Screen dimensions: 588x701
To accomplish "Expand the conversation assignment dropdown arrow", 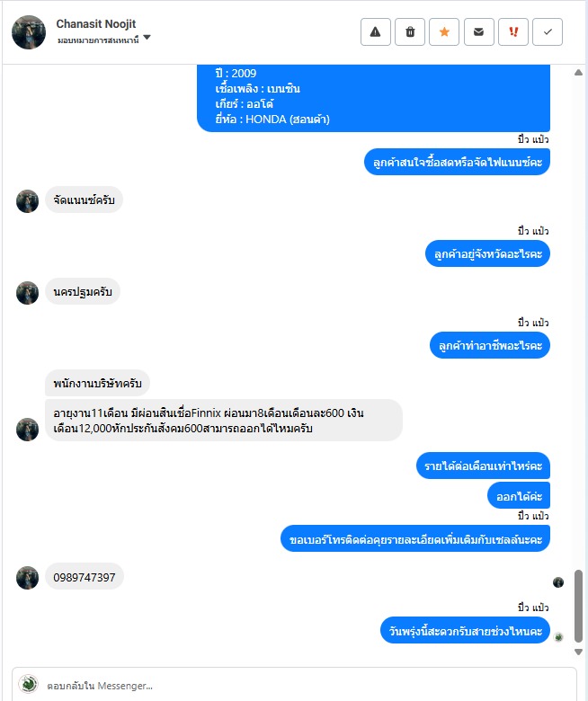I will [x=147, y=38].
